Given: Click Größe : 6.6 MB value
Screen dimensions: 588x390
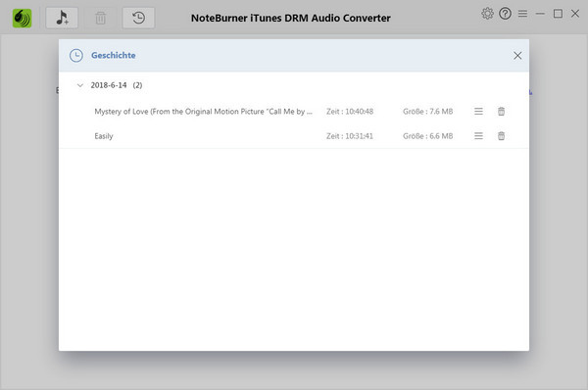Looking at the screenshot, I should pyautogui.click(x=428, y=136).
